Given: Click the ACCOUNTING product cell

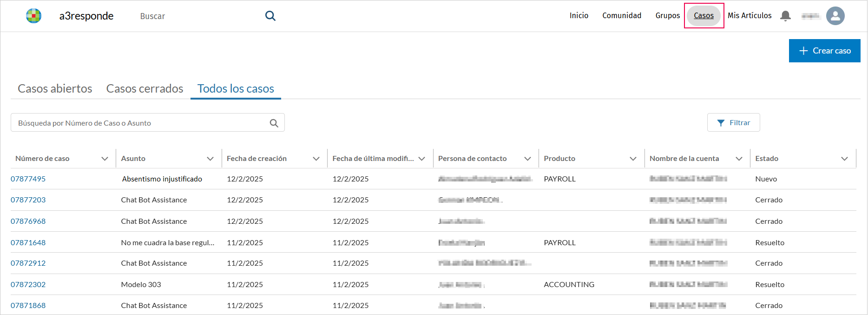Looking at the screenshot, I should [569, 284].
